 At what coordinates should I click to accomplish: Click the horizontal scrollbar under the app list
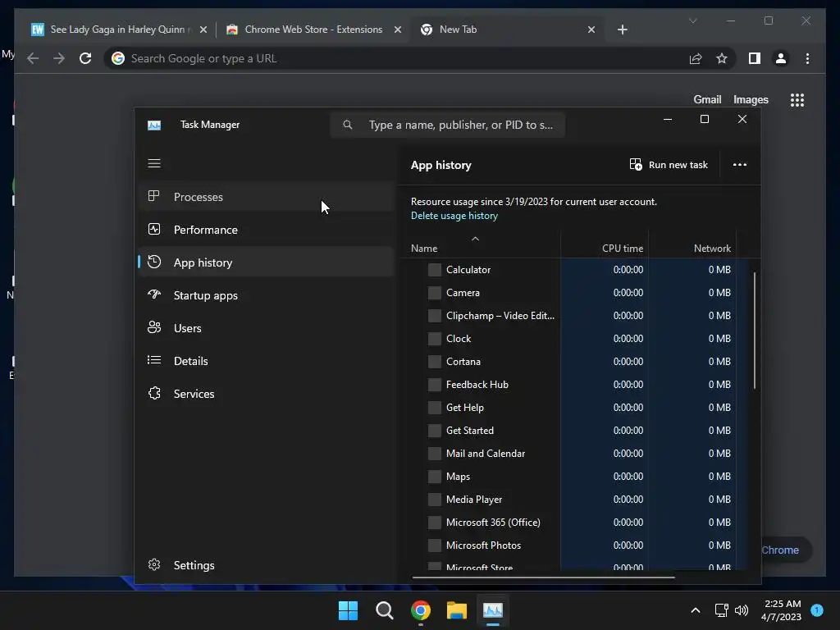point(543,577)
